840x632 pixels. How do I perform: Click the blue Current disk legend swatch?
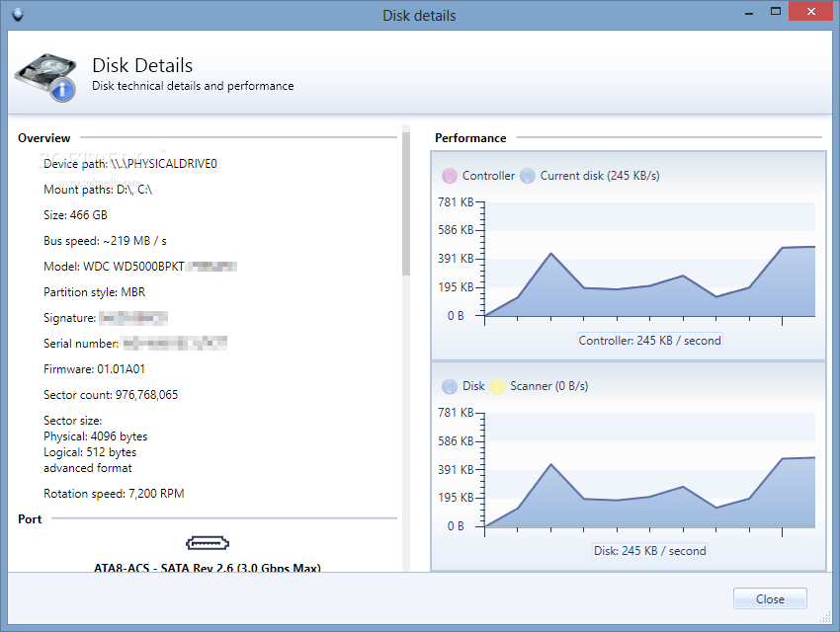[528, 176]
